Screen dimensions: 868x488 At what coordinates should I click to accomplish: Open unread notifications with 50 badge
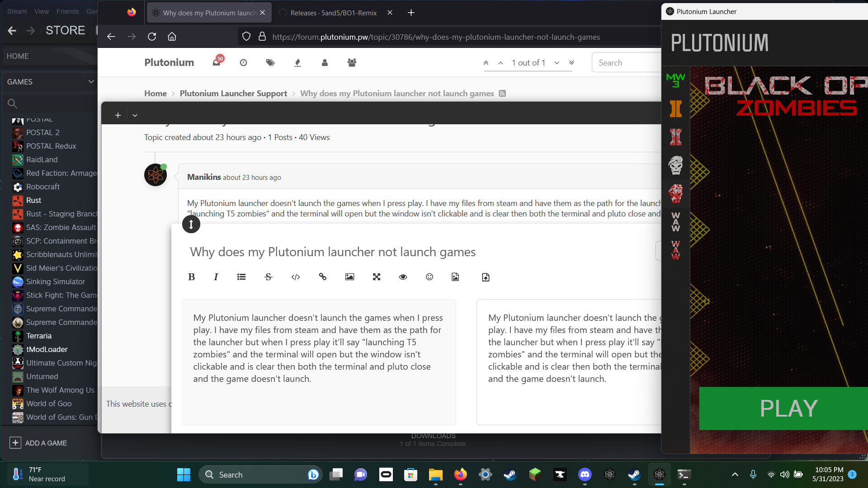coord(217,62)
